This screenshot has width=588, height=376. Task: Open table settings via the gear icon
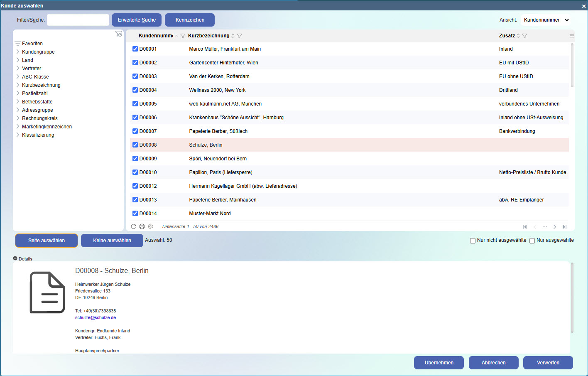[x=150, y=226]
